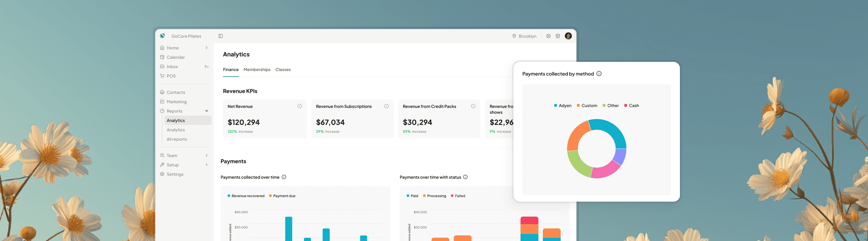Click the $30,294 credit packs value
The height and width of the screenshot is (241, 868).
tap(417, 122)
